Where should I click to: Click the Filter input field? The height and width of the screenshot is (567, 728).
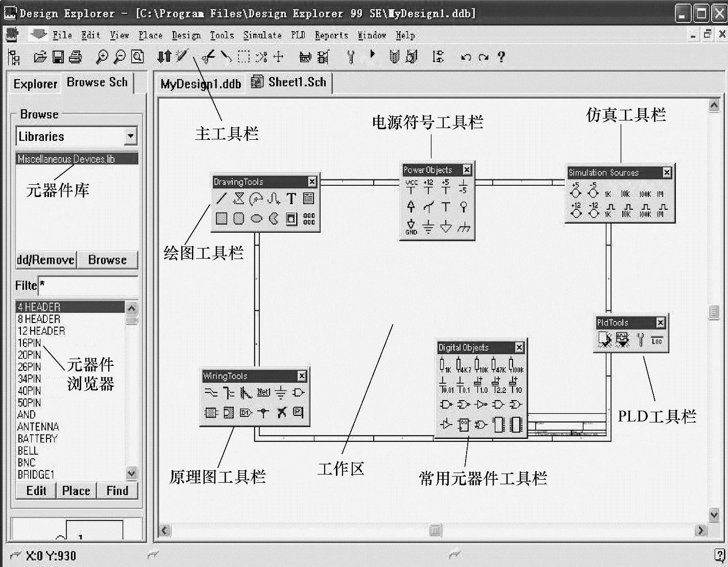88,286
